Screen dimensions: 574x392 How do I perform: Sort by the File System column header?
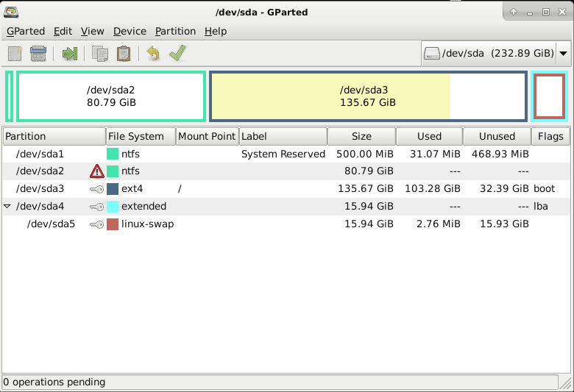141,137
